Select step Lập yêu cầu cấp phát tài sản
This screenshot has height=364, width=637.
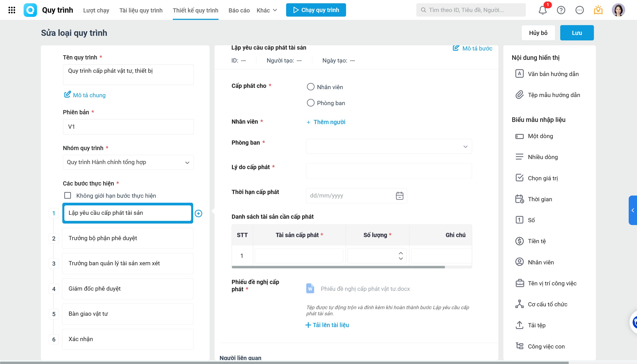[128, 213]
